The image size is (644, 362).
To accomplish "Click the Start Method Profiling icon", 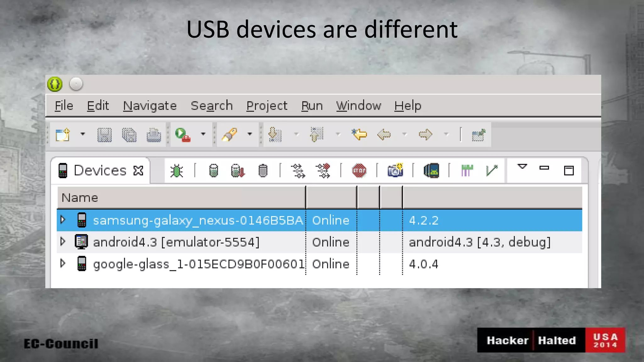I will tap(323, 171).
